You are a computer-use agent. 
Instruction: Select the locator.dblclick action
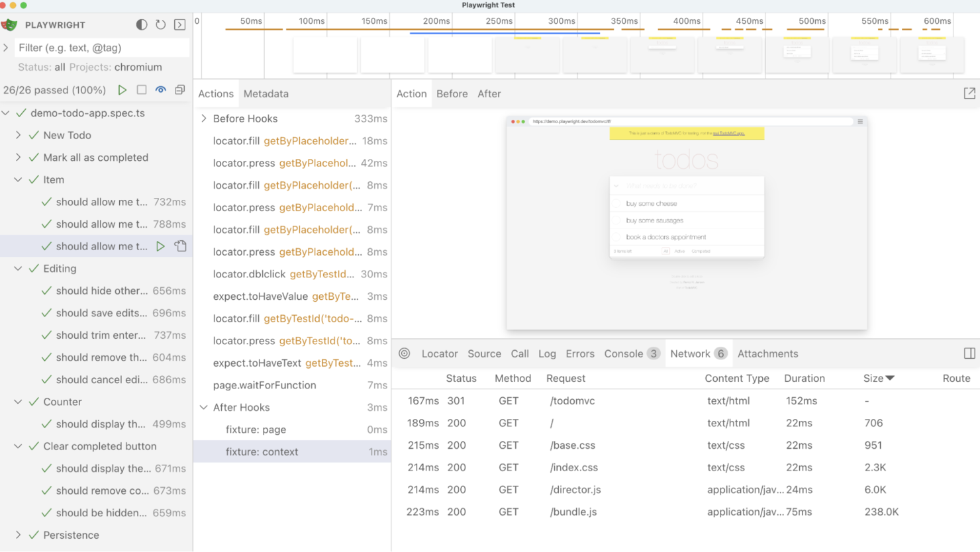[x=292, y=274]
